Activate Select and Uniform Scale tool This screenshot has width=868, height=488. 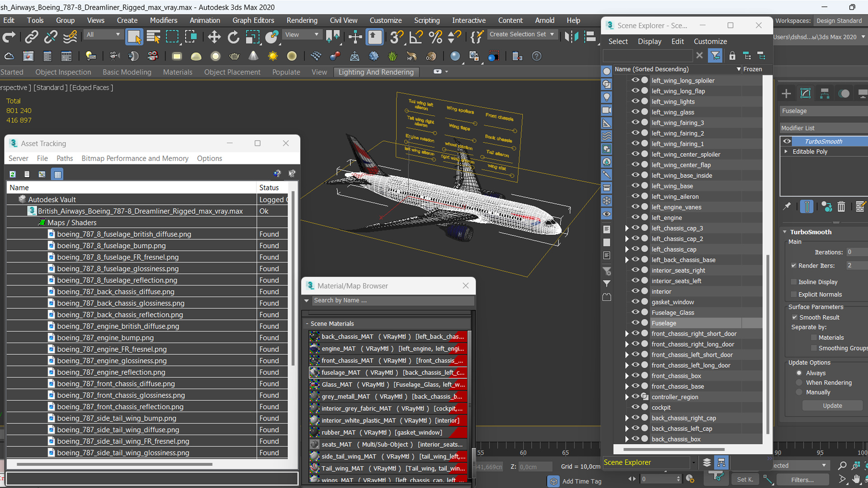click(252, 37)
